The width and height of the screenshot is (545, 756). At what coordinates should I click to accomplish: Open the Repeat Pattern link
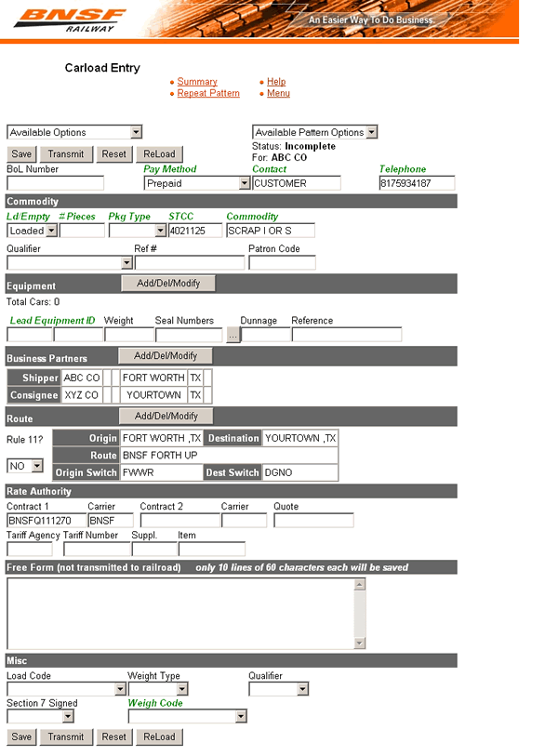click(208, 93)
